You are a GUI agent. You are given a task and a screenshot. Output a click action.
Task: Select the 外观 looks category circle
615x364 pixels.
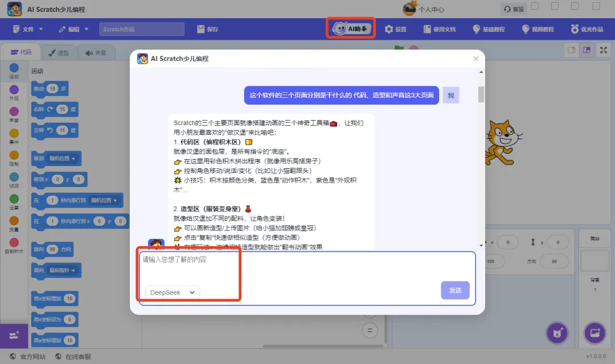[x=14, y=90]
